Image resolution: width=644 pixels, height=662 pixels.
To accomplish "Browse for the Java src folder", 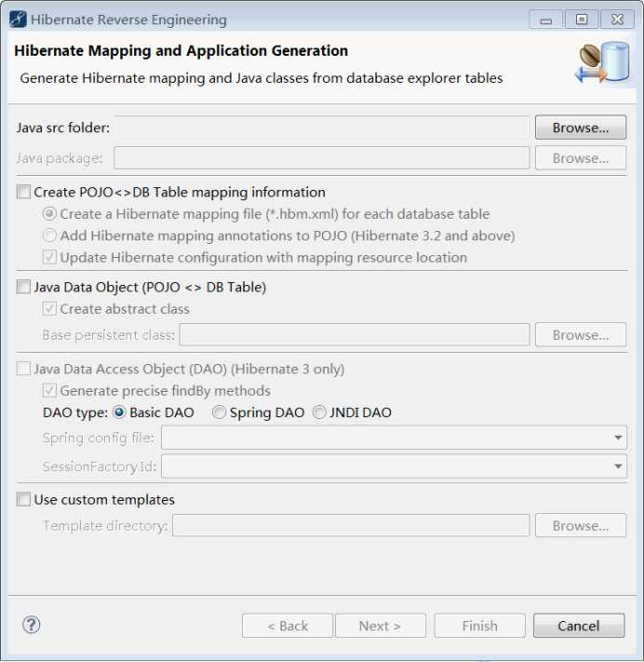I will (x=581, y=128).
